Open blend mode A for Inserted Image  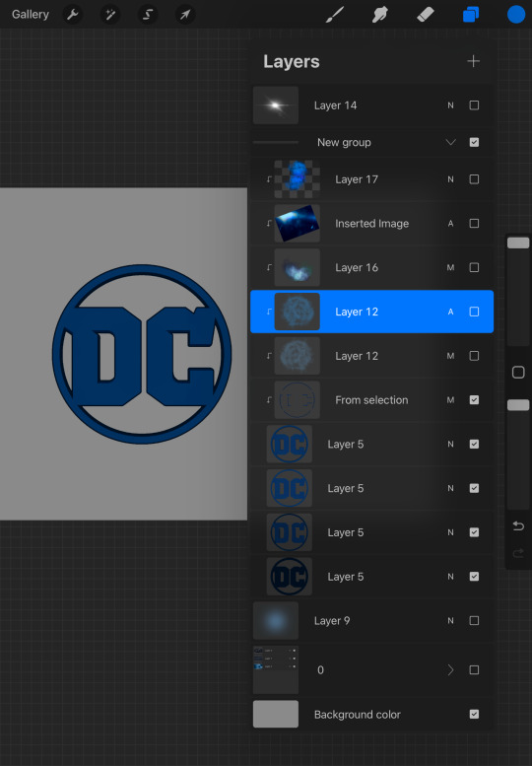[450, 223]
